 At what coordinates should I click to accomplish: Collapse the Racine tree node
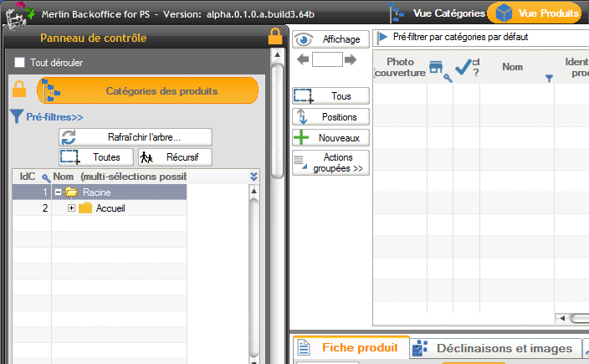pyautogui.click(x=58, y=192)
